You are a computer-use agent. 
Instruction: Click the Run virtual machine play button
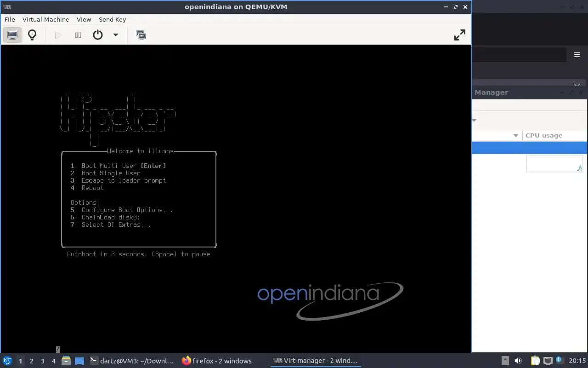click(58, 35)
